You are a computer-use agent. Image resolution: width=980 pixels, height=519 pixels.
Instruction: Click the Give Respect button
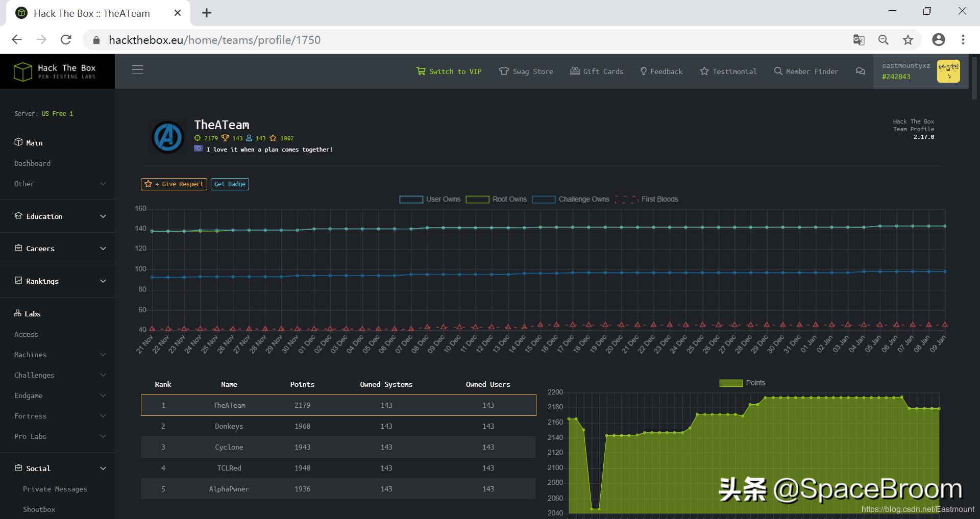point(174,184)
